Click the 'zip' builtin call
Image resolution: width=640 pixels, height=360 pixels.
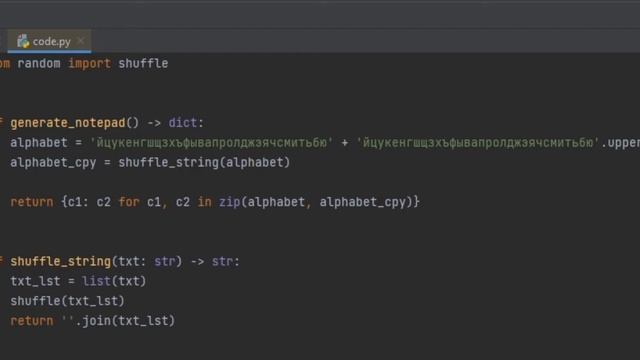click(229, 202)
